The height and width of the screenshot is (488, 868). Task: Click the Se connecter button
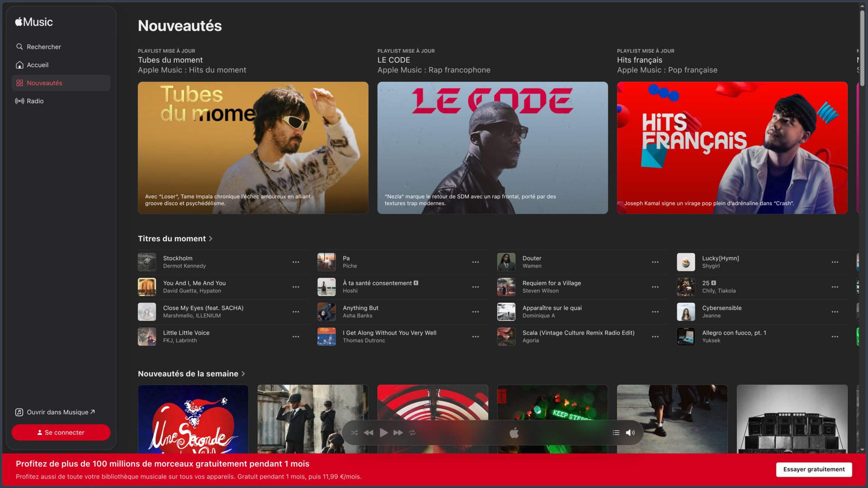[x=61, y=432]
